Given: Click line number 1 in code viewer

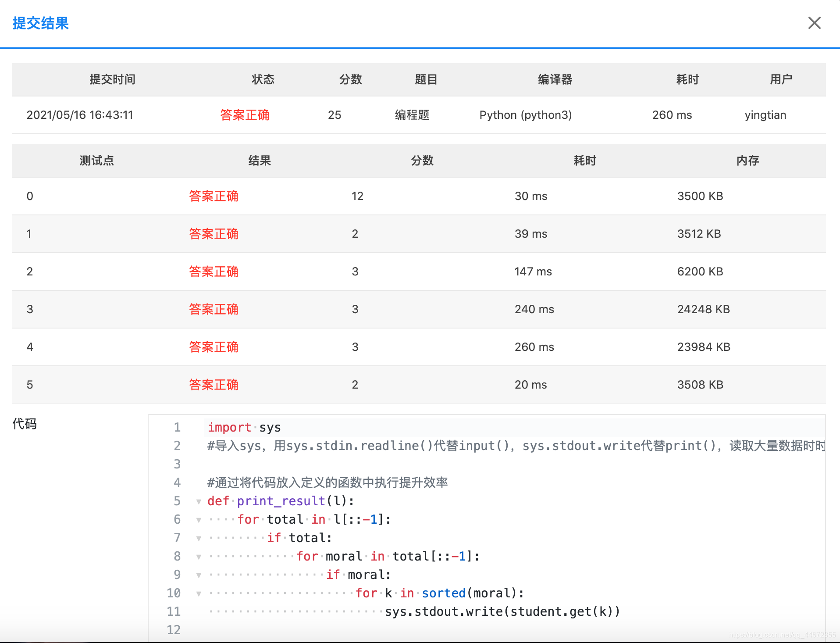Looking at the screenshot, I should point(177,427).
